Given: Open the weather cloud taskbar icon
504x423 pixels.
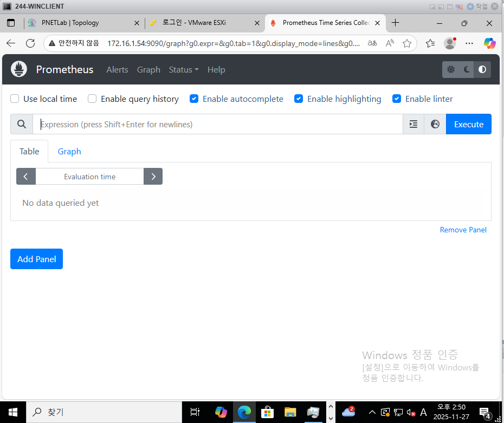Looking at the screenshot, I should point(348,412).
